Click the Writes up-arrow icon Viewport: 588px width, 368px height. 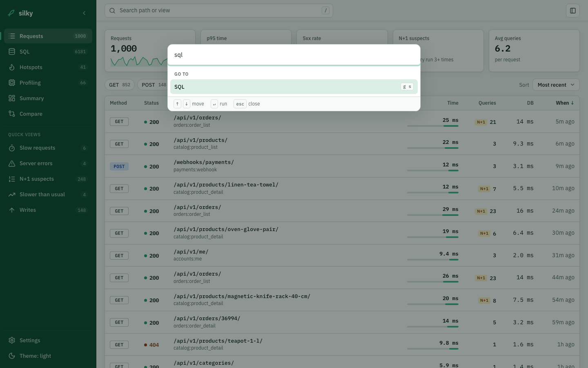pyautogui.click(x=12, y=210)
